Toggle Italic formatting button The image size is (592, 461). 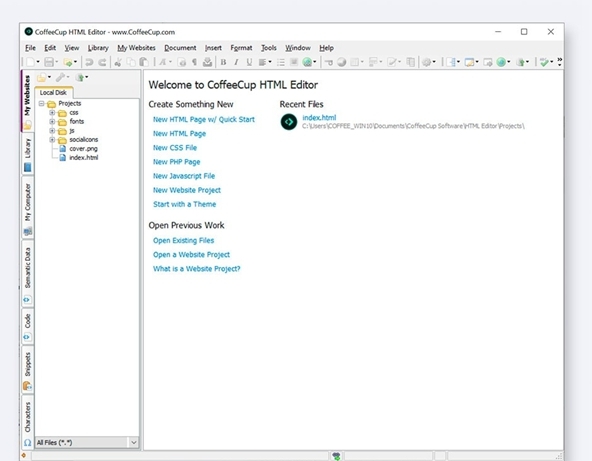[x=236, y=62]
